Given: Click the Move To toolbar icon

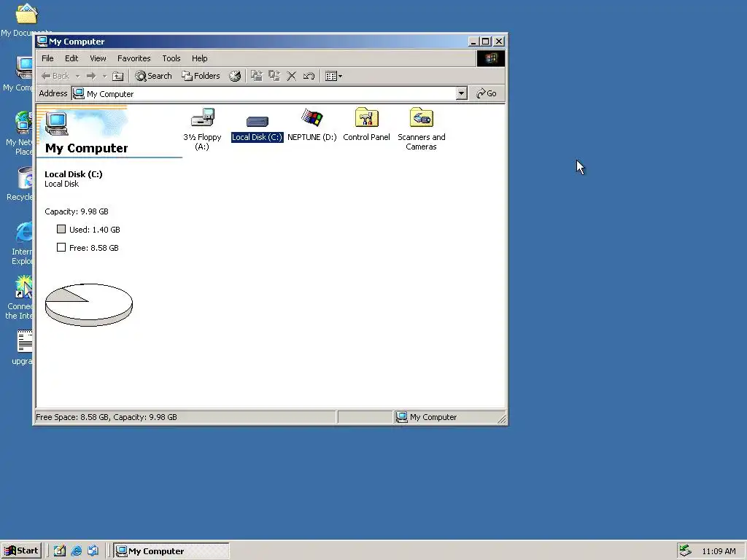Looking at the screenshot, I should 257,76.
